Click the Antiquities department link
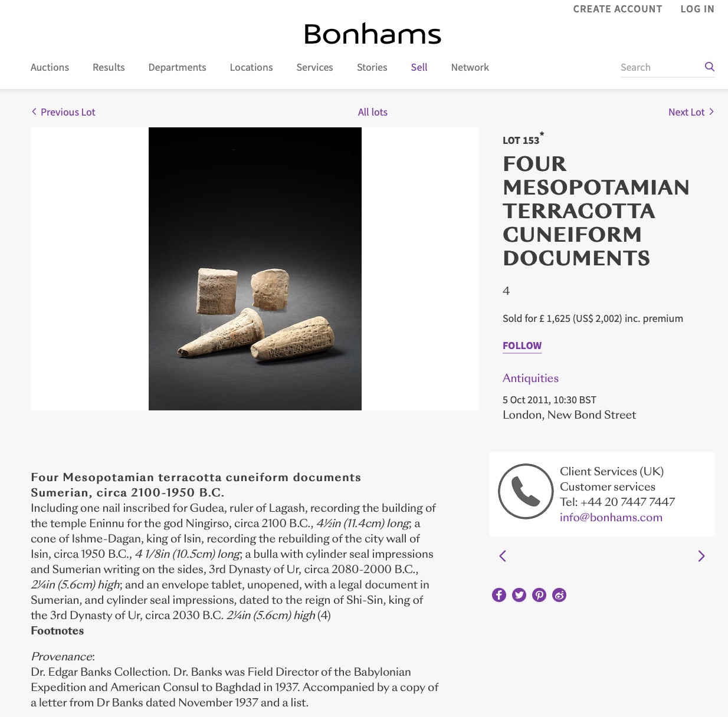 pyautogui.click(x=530, y=378)
